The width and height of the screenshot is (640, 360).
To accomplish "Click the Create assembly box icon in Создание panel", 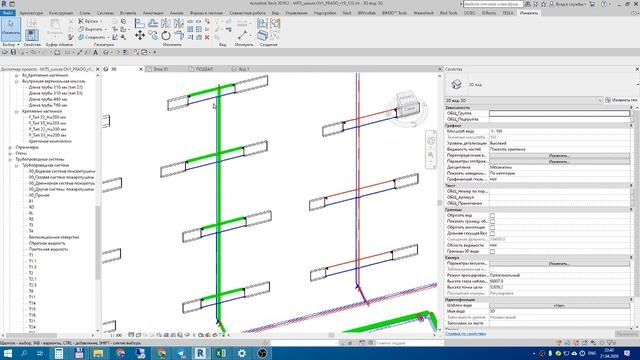I will point(262,36).
